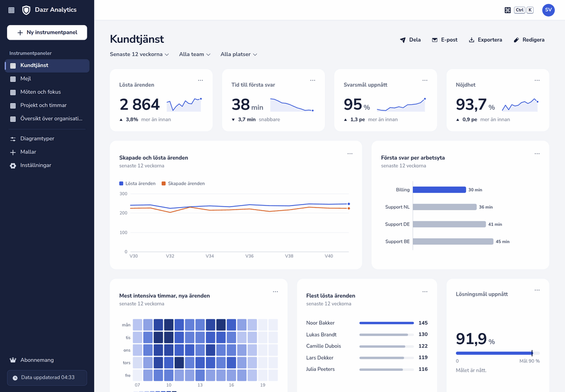Click the Exportera download icon

pyautogui.click(x=471, y=40)
